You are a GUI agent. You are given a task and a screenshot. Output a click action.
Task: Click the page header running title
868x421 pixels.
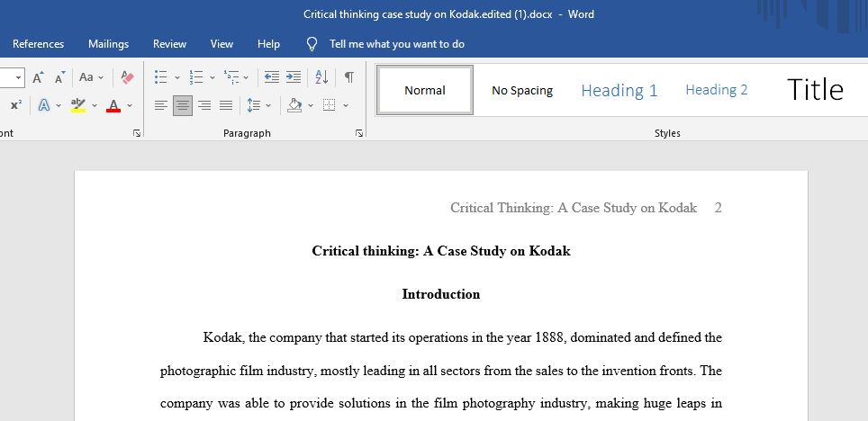(574, 208)
